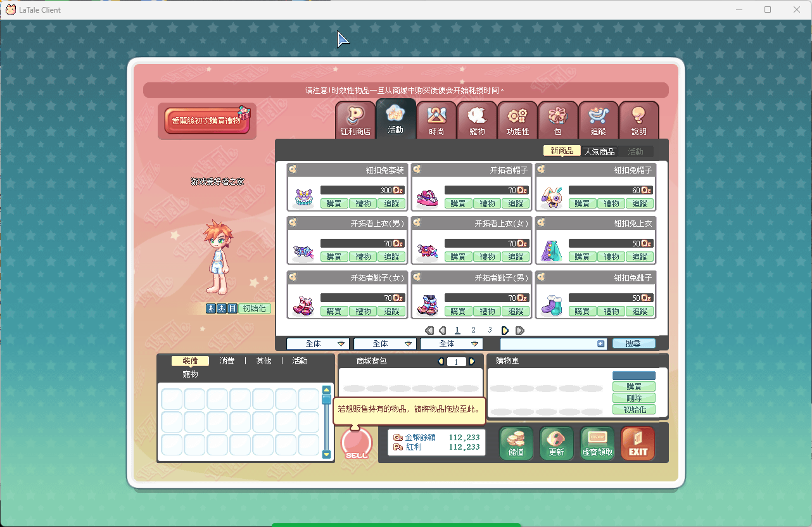Select the 人氣商品 popular items filter
This screenshot has height=527, width=812.
[599, 151]
